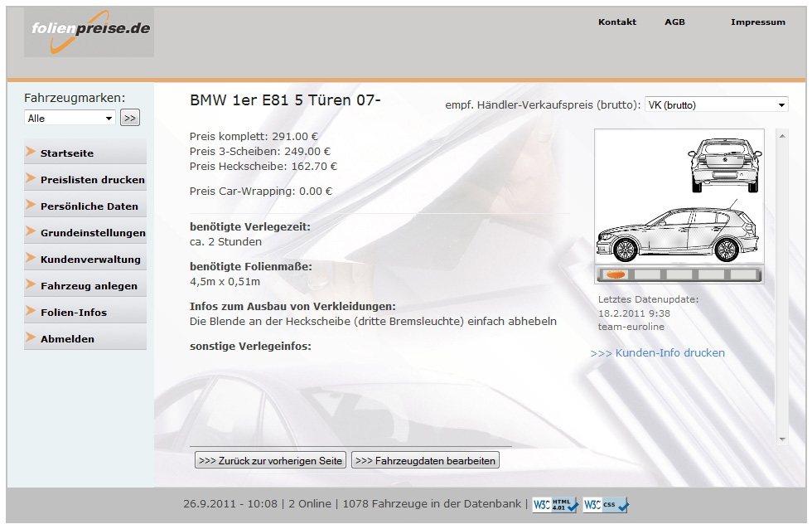
Task: Select the second segment of image indicator bar
Action: pos(647,274)
